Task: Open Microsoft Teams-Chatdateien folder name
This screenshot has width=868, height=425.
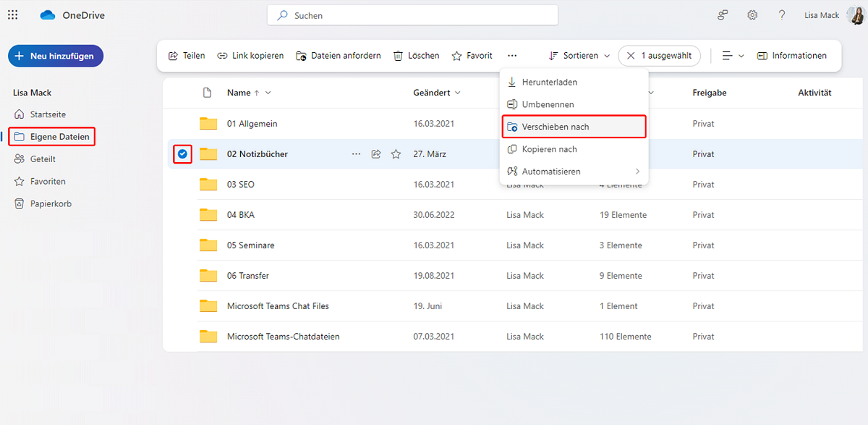Action: (284, 337)
